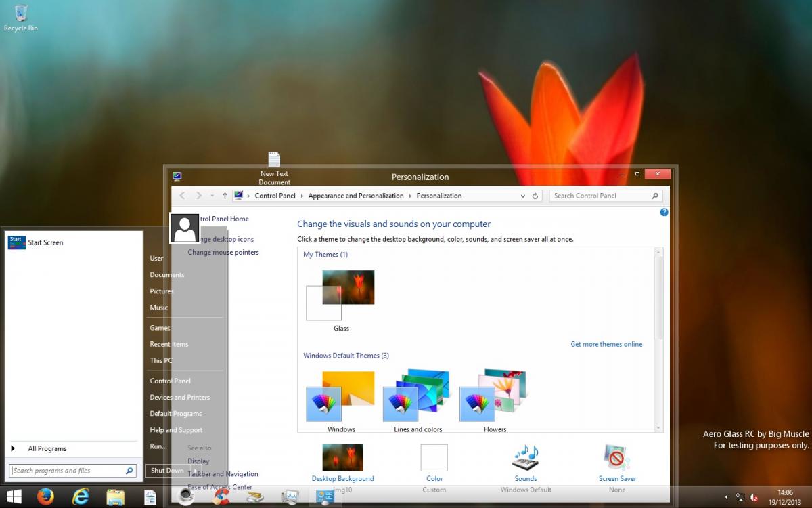Click the muted volume tray icon
The width and height of the screenshot is (812, 508).
(754, 497)
